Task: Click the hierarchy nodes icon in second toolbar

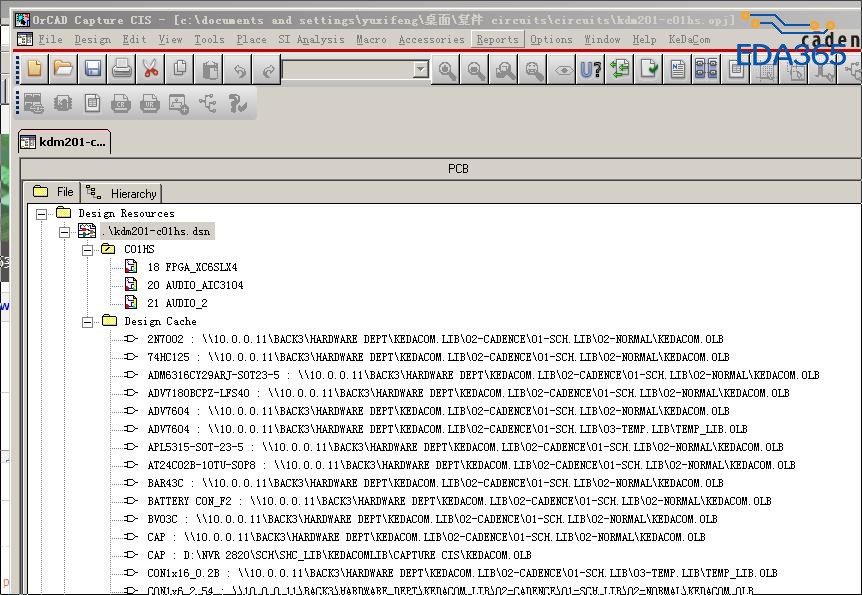Action: pyautogui.click(x=208, y=103)
